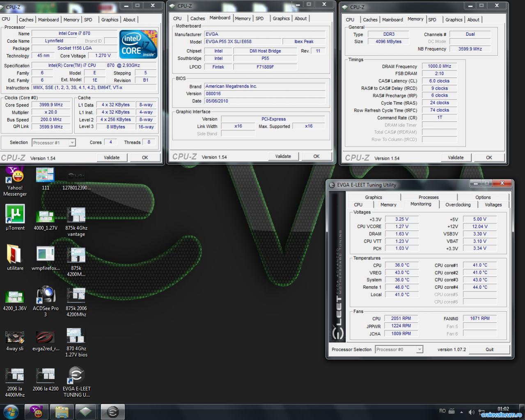This screenshot has width=525, height=420.
Task: Open About tab in CPU-Z Mainboard window
Action: [300, 18]
